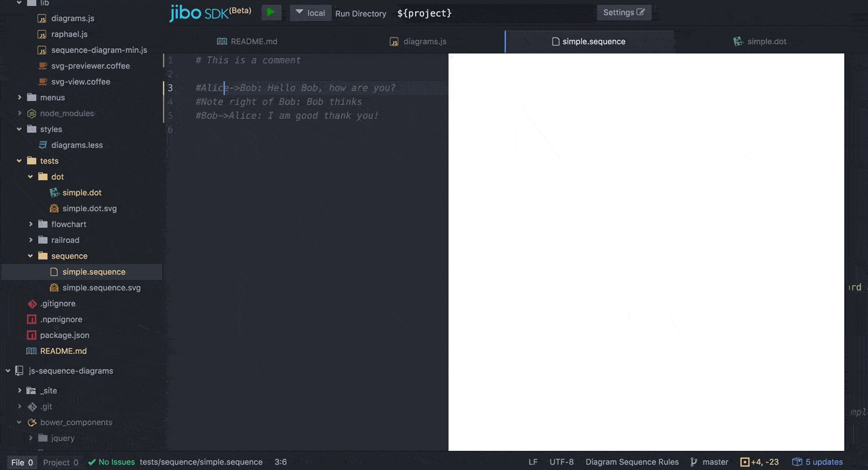Expand the .git folder chevron
868x470 pixels.
(20, 407)
